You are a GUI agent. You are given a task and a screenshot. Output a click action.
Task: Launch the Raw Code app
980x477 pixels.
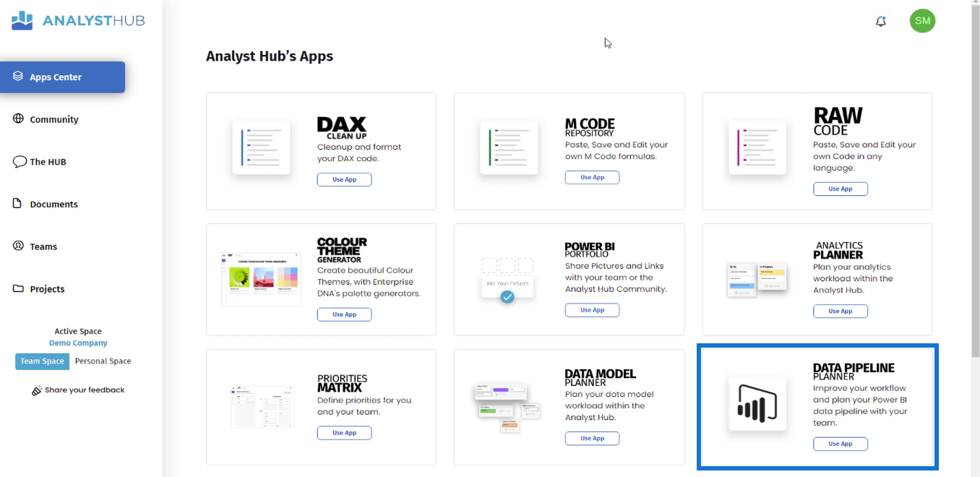tap(840, 189)
